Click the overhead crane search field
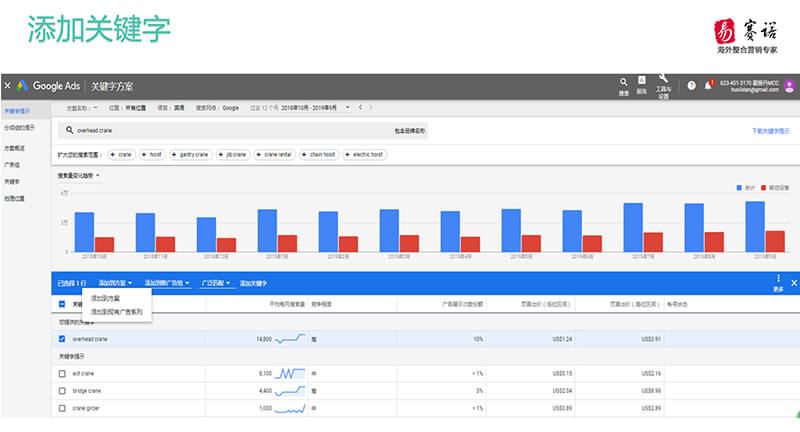The width and height of the screenshot is (800, 432). point(242,131)
